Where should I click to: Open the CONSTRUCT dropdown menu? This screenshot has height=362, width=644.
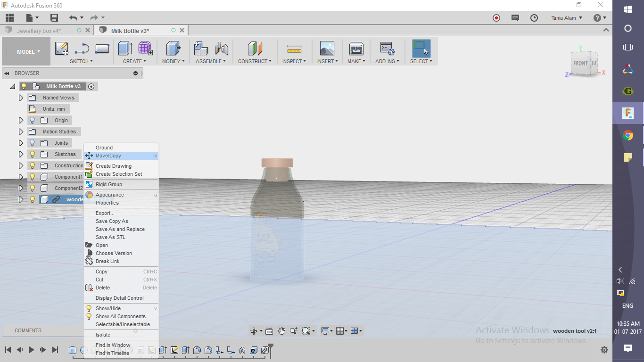[255, 61]
